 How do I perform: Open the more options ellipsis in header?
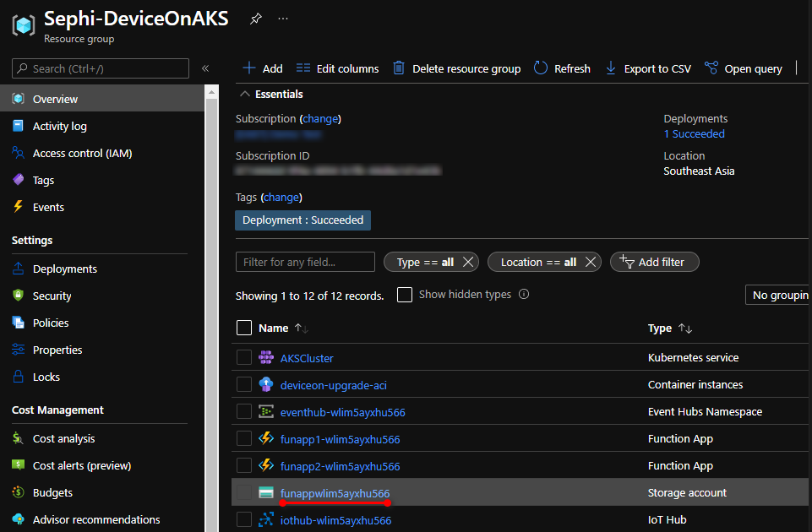pyautogui.click(x=283, y=18)
